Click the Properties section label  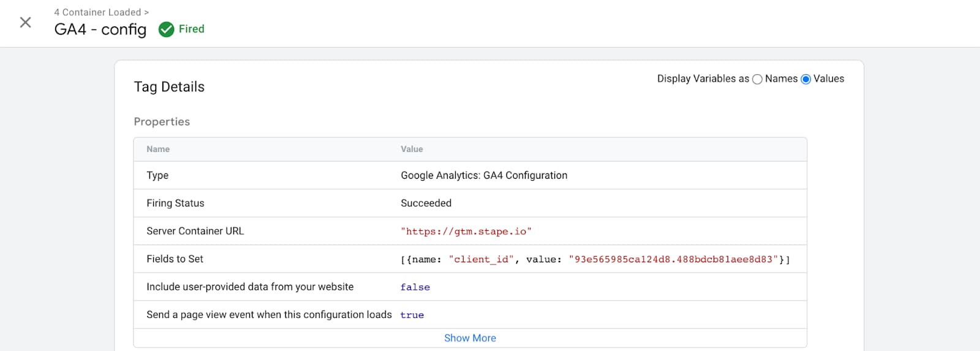click(162, 121)
